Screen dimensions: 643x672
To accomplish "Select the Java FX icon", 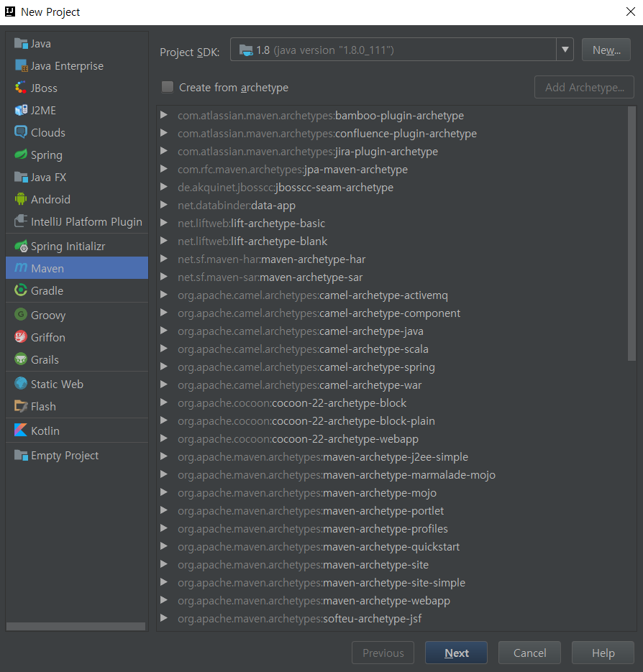I will coord(21,177).
